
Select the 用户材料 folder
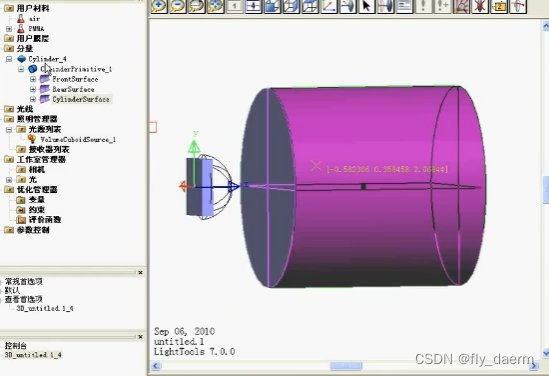coord(33,8)
